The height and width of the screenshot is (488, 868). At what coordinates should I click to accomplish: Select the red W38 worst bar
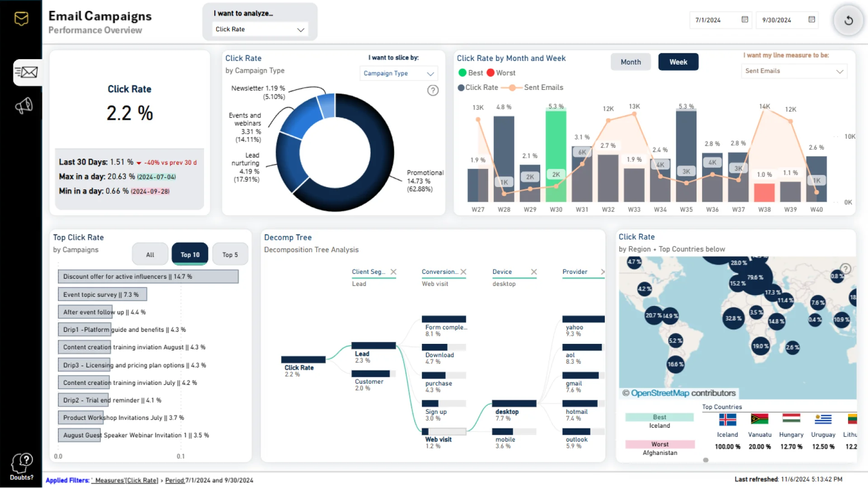pos(764,192)
